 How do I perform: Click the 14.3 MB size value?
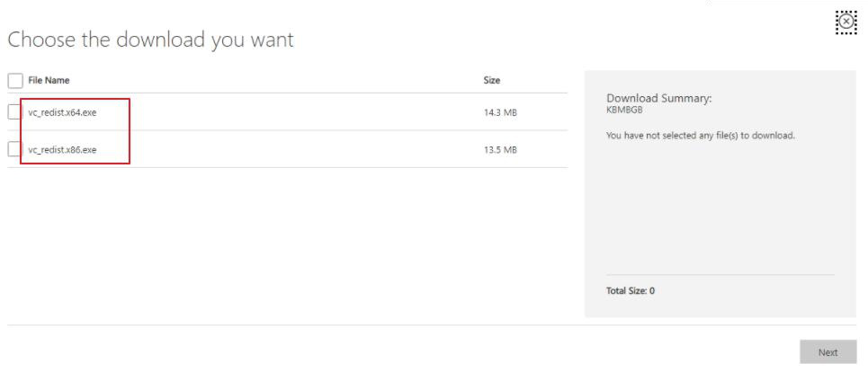point(500,112)
